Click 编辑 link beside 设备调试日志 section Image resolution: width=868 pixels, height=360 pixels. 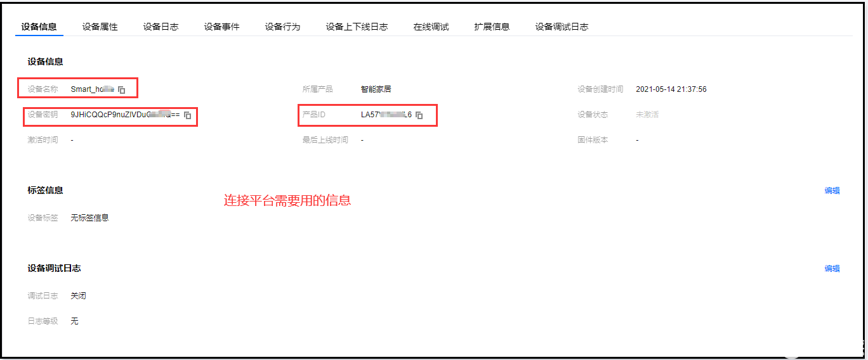click(x=832, y=269)
